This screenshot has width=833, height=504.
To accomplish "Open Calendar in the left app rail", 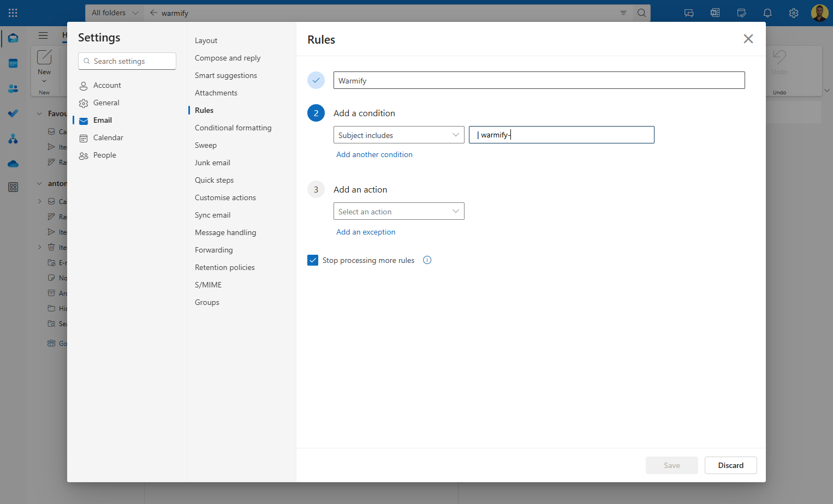I will click(x=13, y=63).
